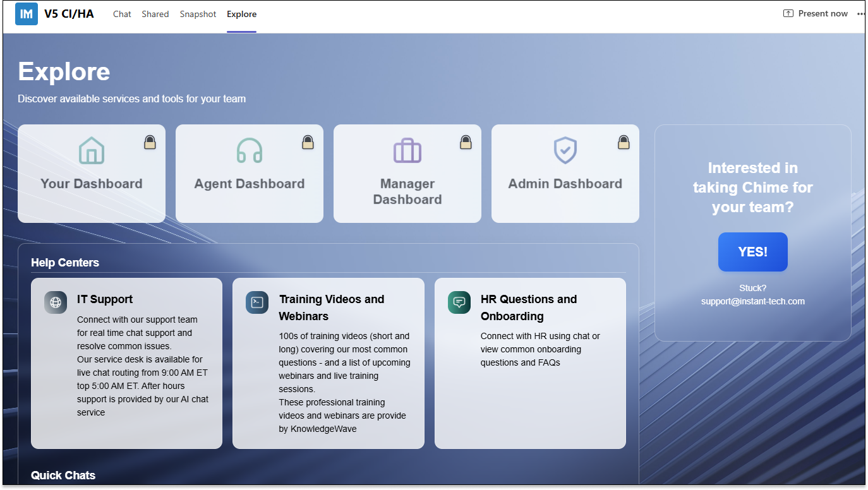
Task: Click the briefcase icon on Manager Dashboard
Action: point(407,151)
